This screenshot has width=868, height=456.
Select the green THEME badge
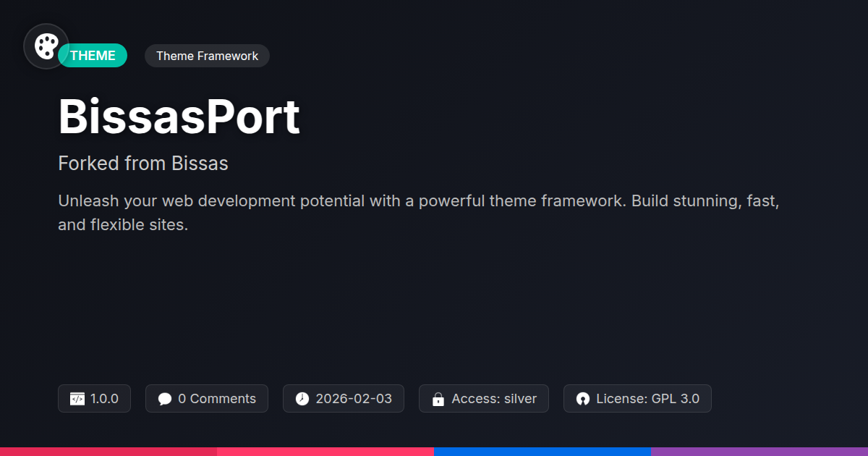coord(93,56)
